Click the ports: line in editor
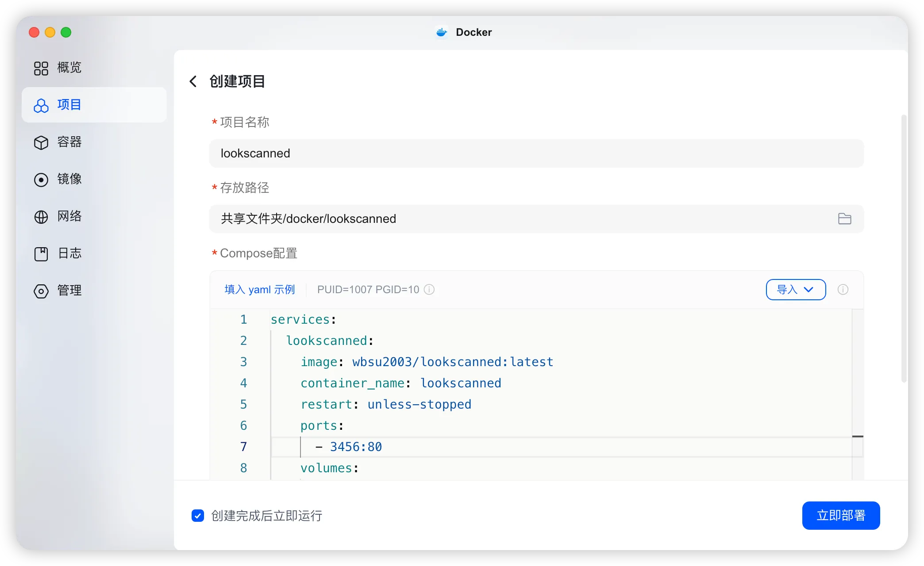This screenshot has width=924, height=566. [x=322, y=426]
